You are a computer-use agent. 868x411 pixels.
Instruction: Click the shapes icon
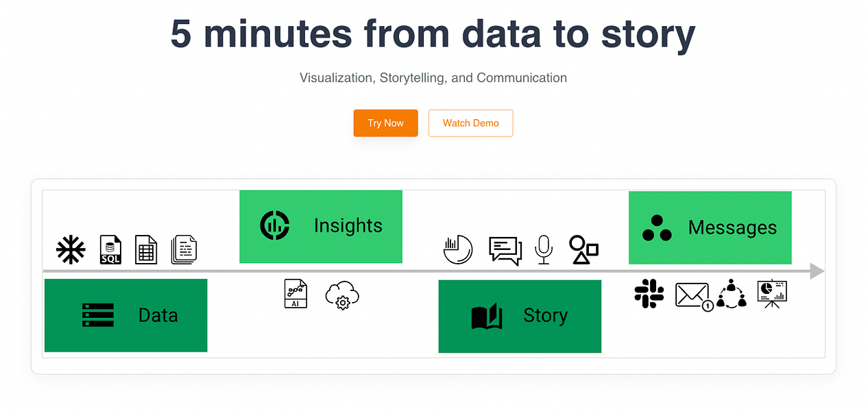pyautogui.click(x=583, y=250)
